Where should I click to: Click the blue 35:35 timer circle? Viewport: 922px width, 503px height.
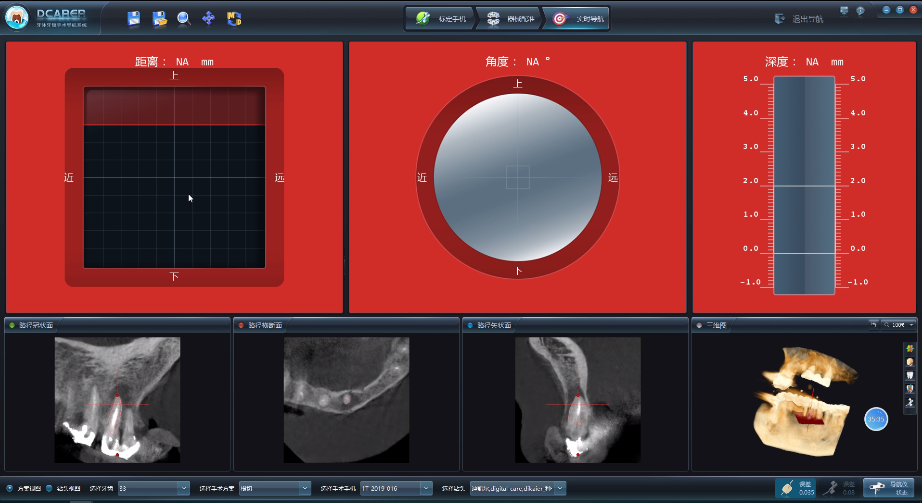[x=875, y=418]
